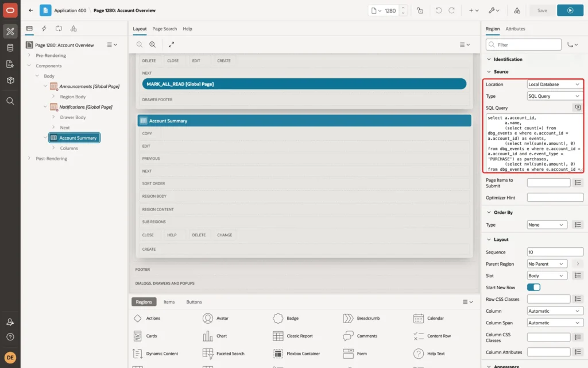Click the Optimizer Hint input field
The width and height of the screenshot is (588, 368).
(x=555, y=198)
